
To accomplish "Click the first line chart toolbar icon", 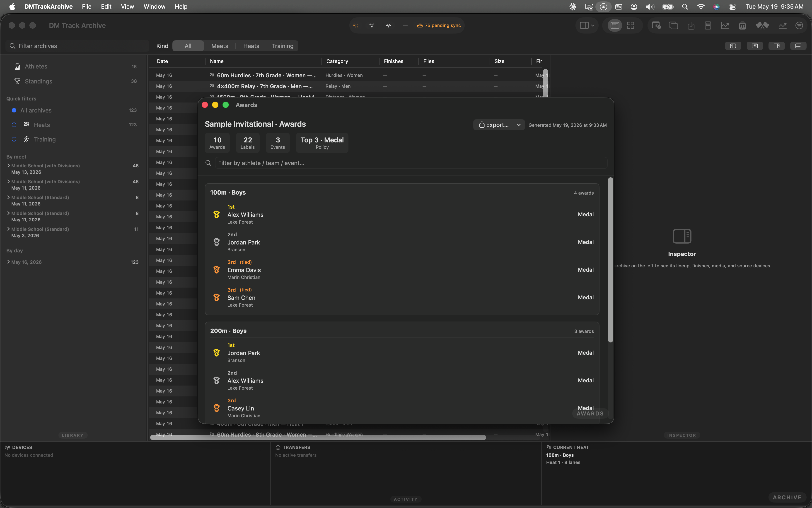I will click(x=725, y=26).
